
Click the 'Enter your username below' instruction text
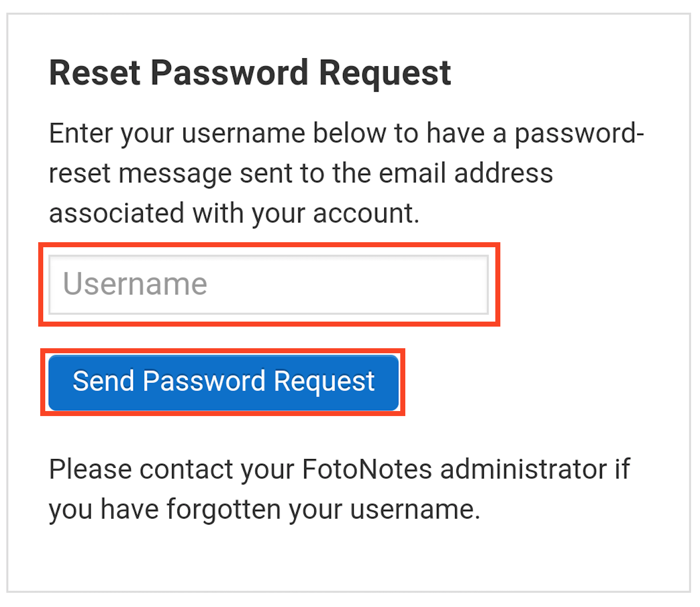[x=346, y=173]
